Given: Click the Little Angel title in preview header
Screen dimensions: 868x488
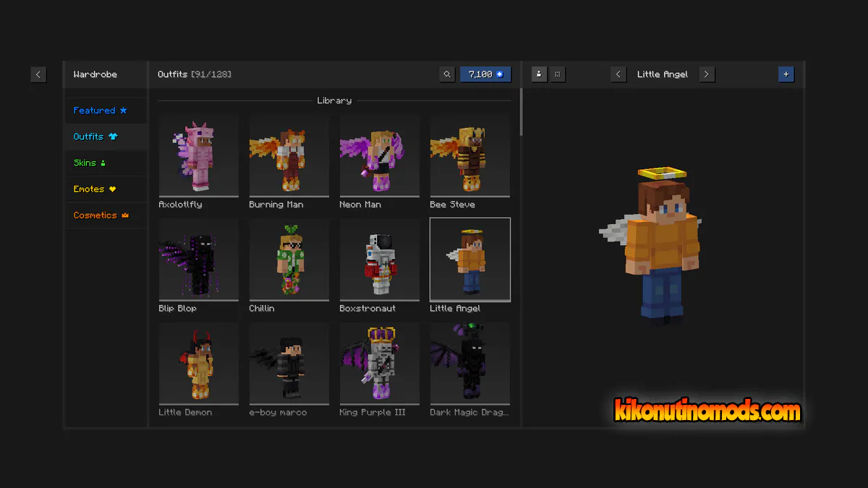Looking at the screenshot, I should (x=663, y=74).
